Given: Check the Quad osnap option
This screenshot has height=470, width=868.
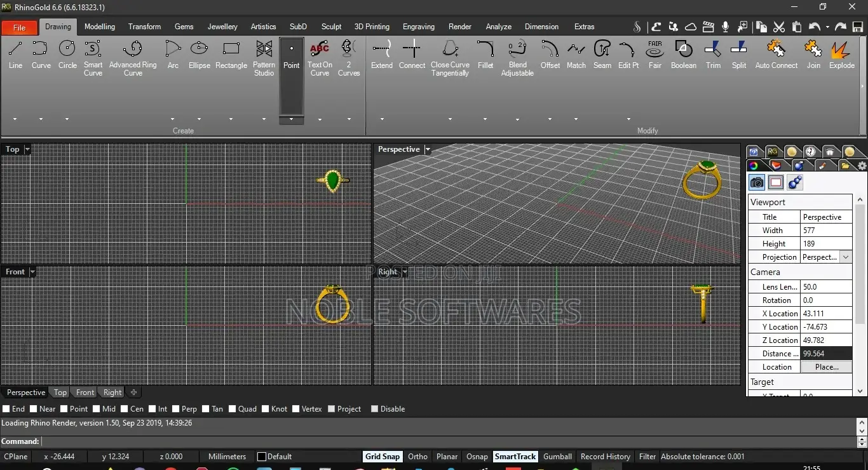Looking at the screenshot, I should coord(233,409).
